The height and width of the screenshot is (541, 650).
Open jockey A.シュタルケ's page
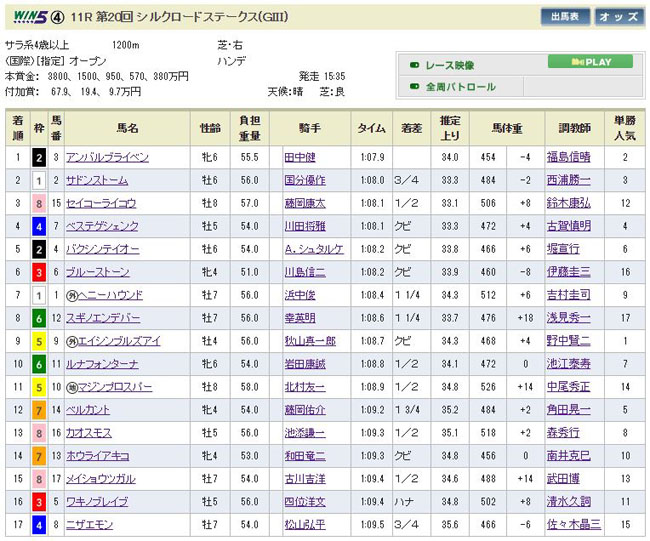pos(312,250)
